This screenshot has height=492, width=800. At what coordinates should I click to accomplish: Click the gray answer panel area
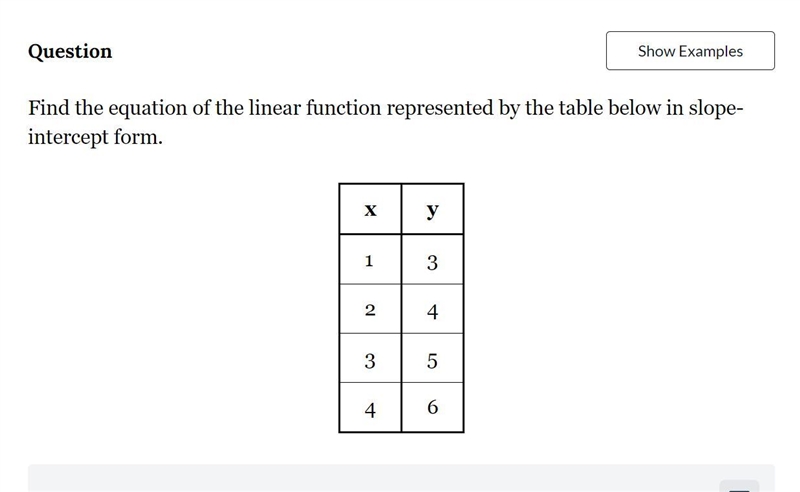click(x=401, y=478)
